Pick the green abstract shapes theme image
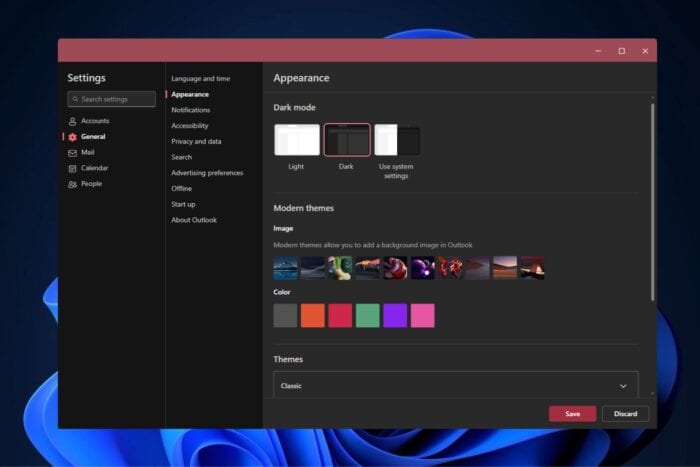Viewport: 700px width, 467px height. 340,268
